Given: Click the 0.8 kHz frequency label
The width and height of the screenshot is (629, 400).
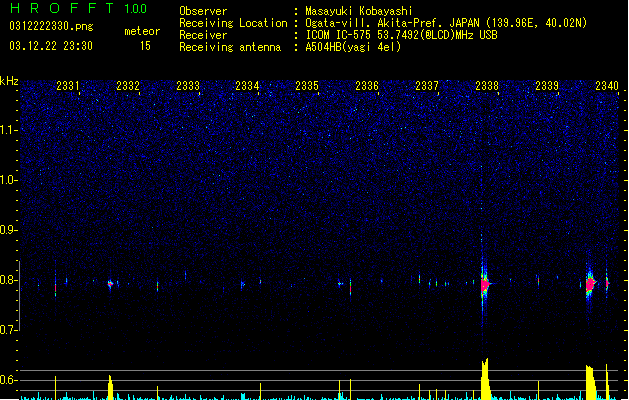Looking at the screenshot, I should tap(9, 280).
